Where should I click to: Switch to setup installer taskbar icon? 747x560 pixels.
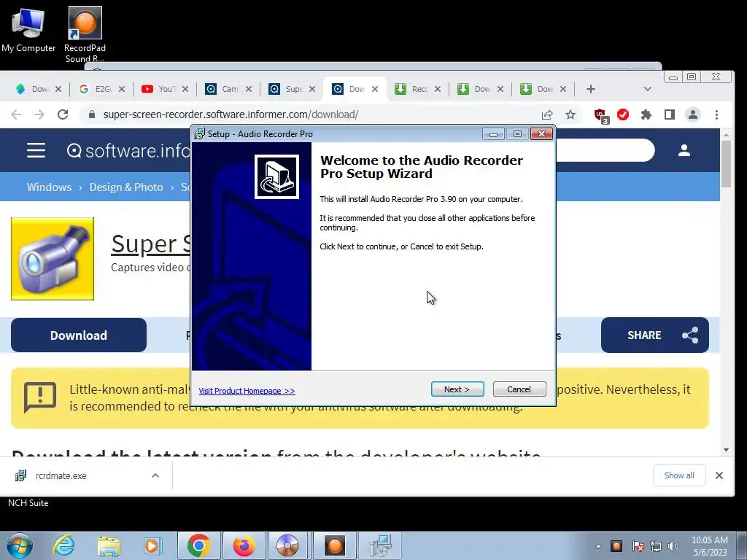coord(379,545)
